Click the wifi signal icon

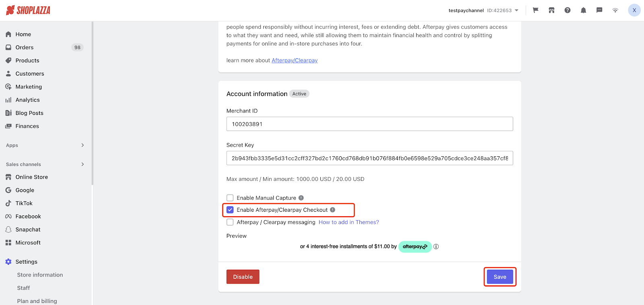615,10
